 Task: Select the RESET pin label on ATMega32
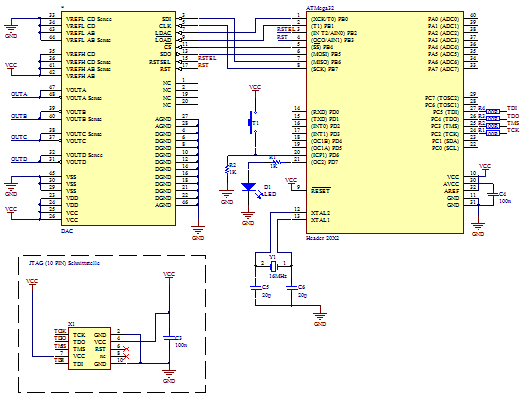[321, 190]
